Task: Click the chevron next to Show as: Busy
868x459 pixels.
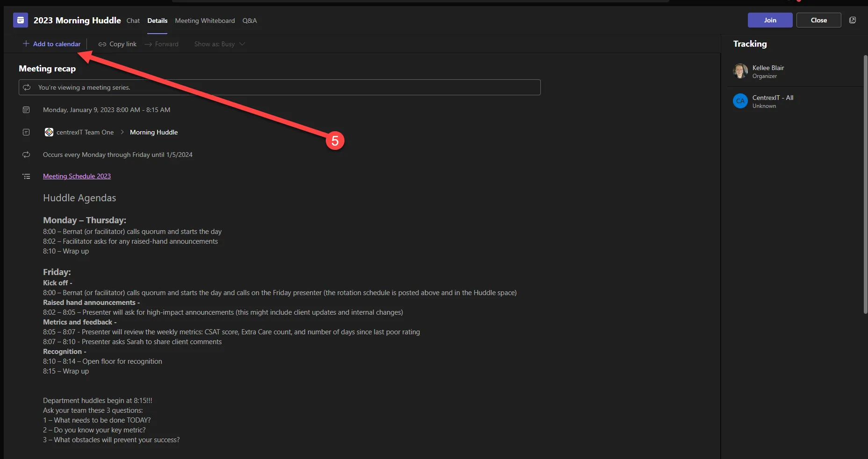Action: pos(242,44)
